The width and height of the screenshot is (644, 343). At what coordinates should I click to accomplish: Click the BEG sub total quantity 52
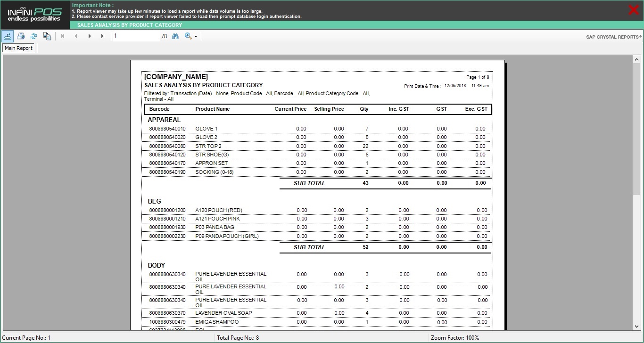point(366,247)
